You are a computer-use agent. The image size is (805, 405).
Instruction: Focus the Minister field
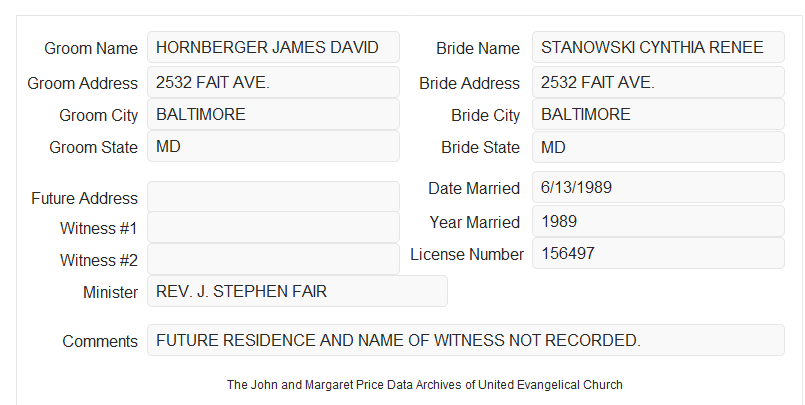[x=297, y=291]
